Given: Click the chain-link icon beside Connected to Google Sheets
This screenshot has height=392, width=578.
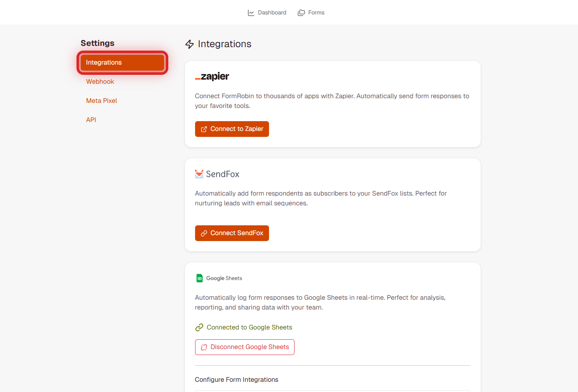Looking at the screenshot, I should pos(199,327).
